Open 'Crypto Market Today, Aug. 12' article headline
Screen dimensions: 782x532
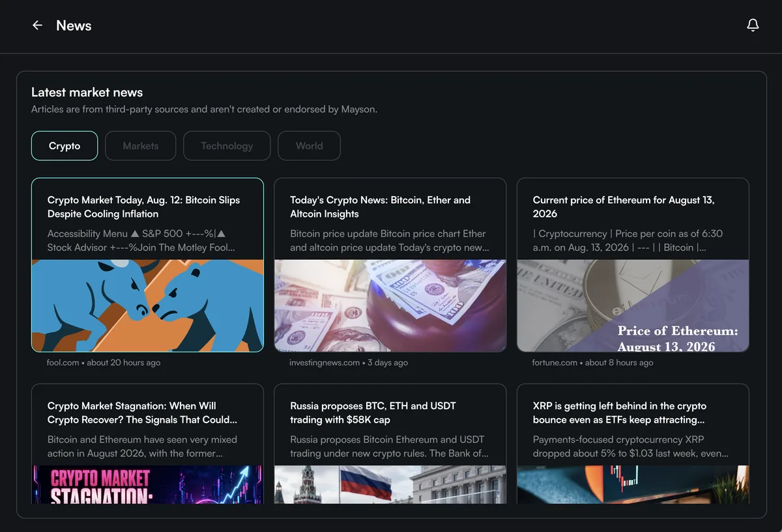pos(144,207)
